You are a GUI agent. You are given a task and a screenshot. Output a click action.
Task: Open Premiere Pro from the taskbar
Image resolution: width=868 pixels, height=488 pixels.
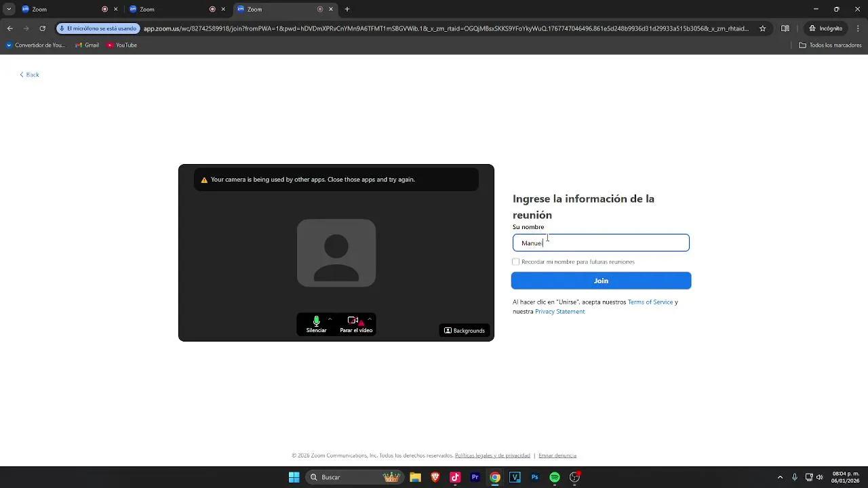click(x=475, y=477)
